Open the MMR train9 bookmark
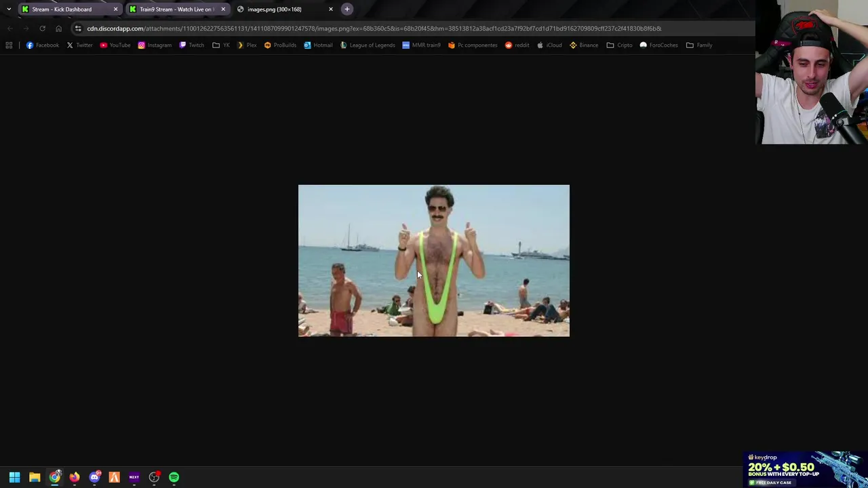Image resolution: width=868 pixels, height=488 pixels. click(421, 45)
